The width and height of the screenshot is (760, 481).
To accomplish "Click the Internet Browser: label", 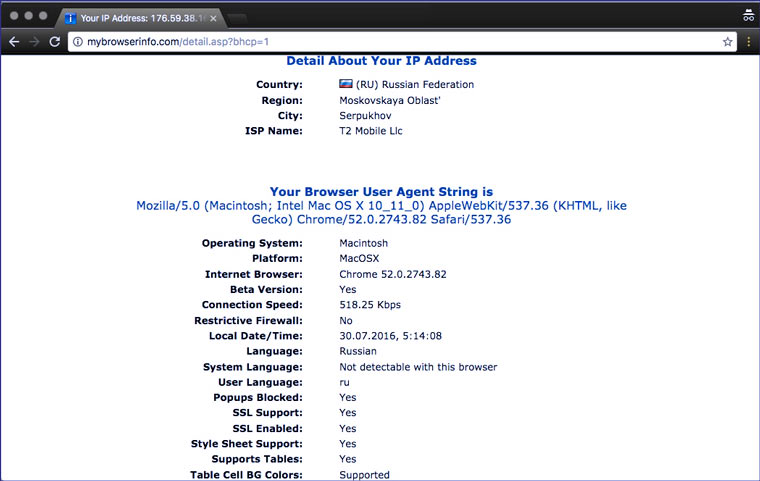I will pos(253,274).
